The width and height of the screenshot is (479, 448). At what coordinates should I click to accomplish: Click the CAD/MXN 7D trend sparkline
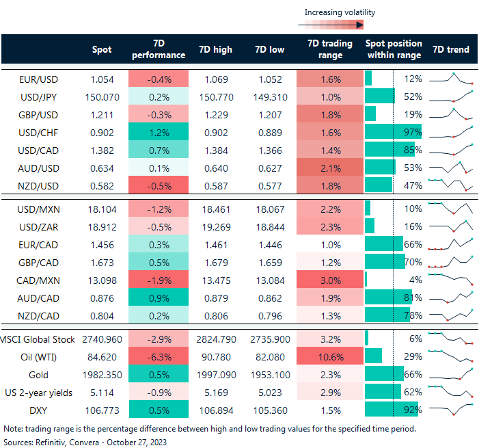coord(450,278)
